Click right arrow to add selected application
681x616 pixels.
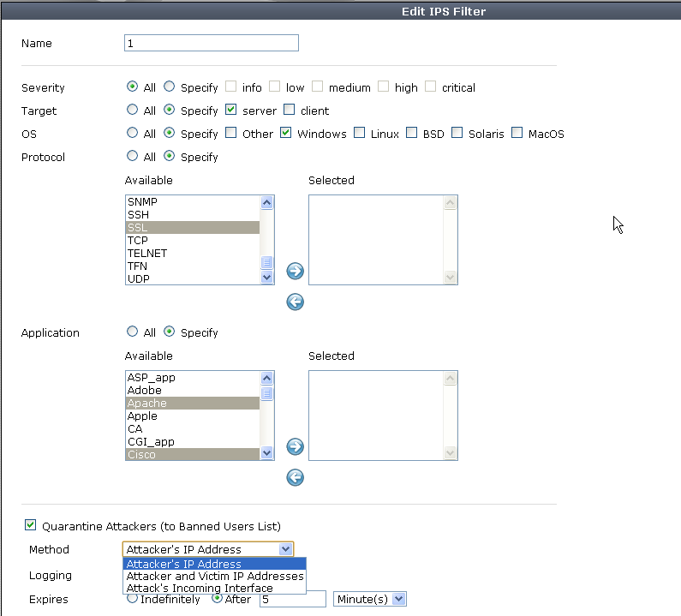[296, 447]
